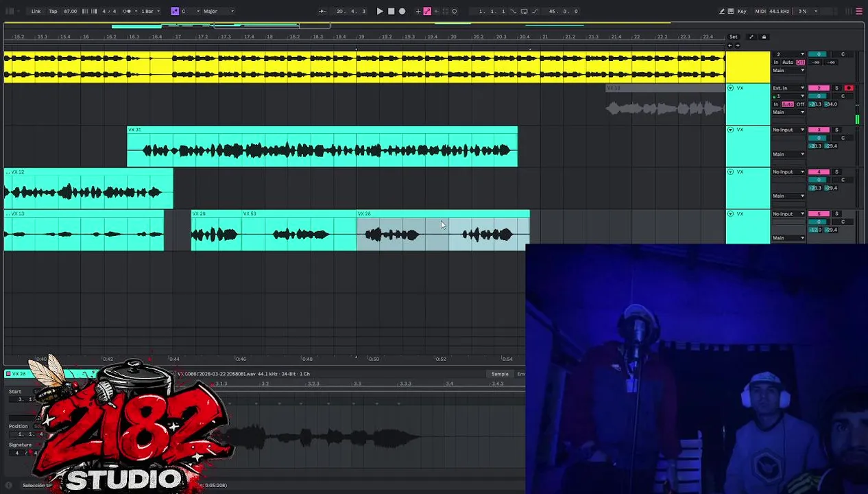The image size is (868, 494).
Task: Click the icon next to Set button
Action: (751, 37)
